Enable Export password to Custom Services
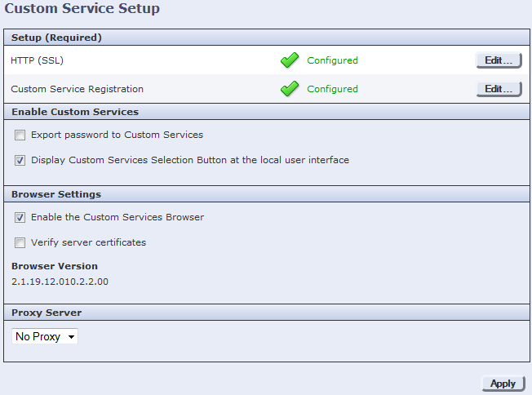The width and height of the screenshot is (532, 395). [20, 135]
